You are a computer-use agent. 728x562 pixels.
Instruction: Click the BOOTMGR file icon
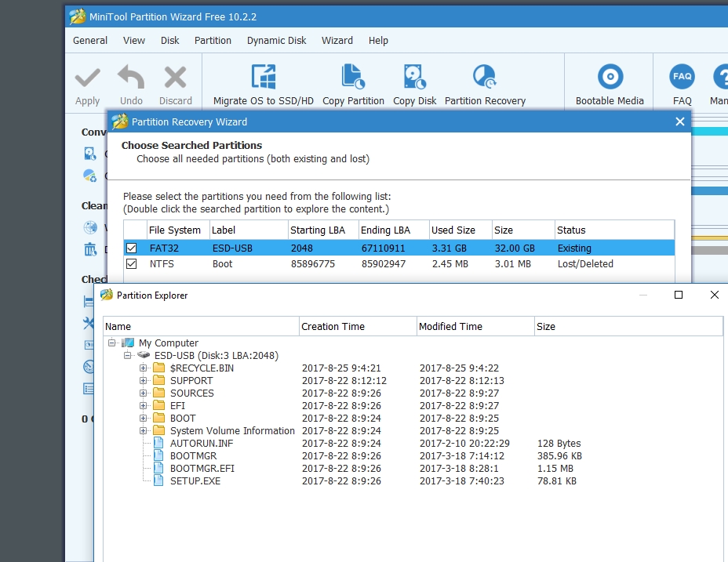click(158, 455)
